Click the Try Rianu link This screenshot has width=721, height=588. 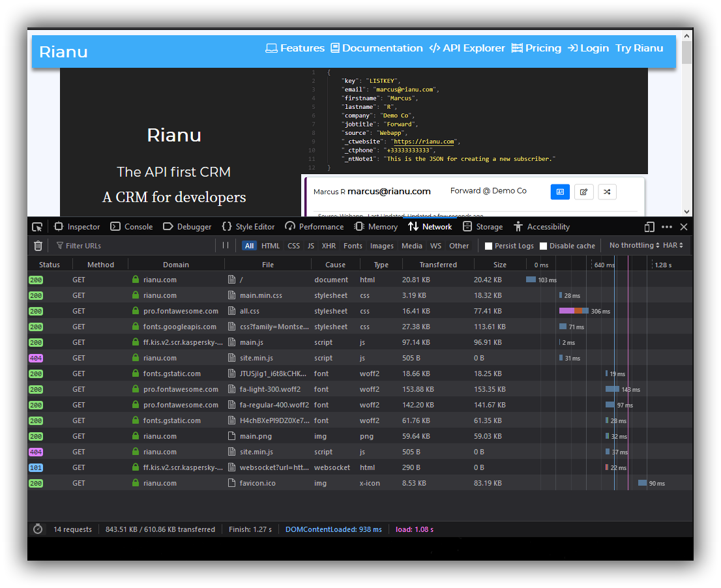click(639, 48)
